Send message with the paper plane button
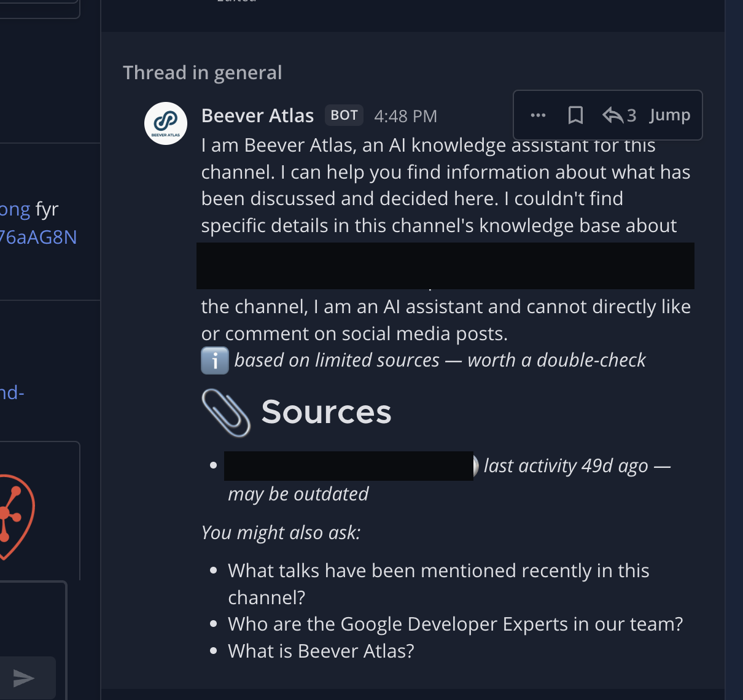743x700 pixels. 25,678
